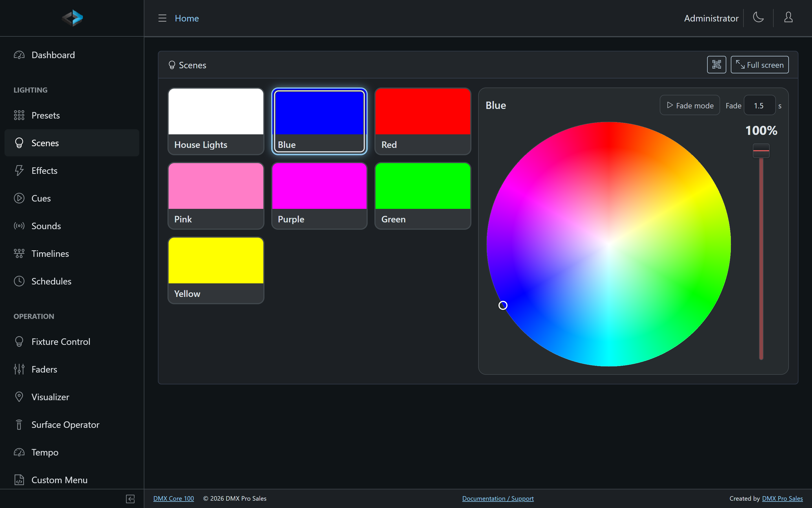Activate the House Lights scene

tap(216, 121)
